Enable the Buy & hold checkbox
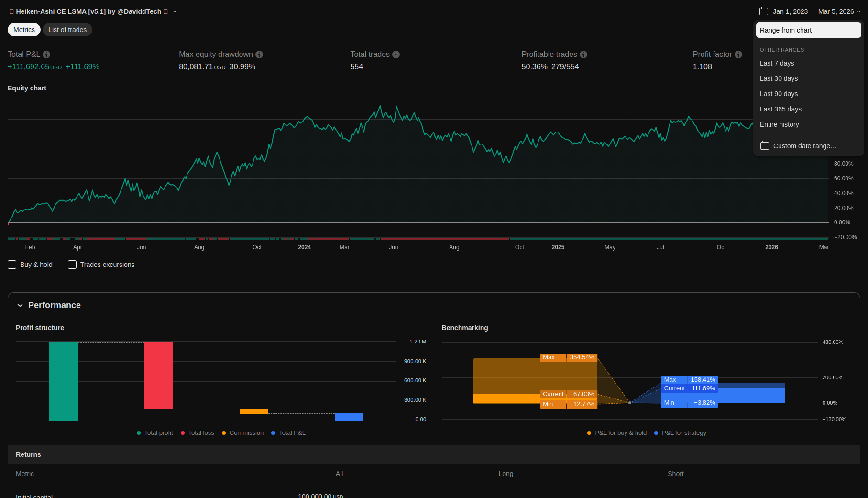Image resolution: width=868 pixels, height=498 pixels. tap(12, 265)
